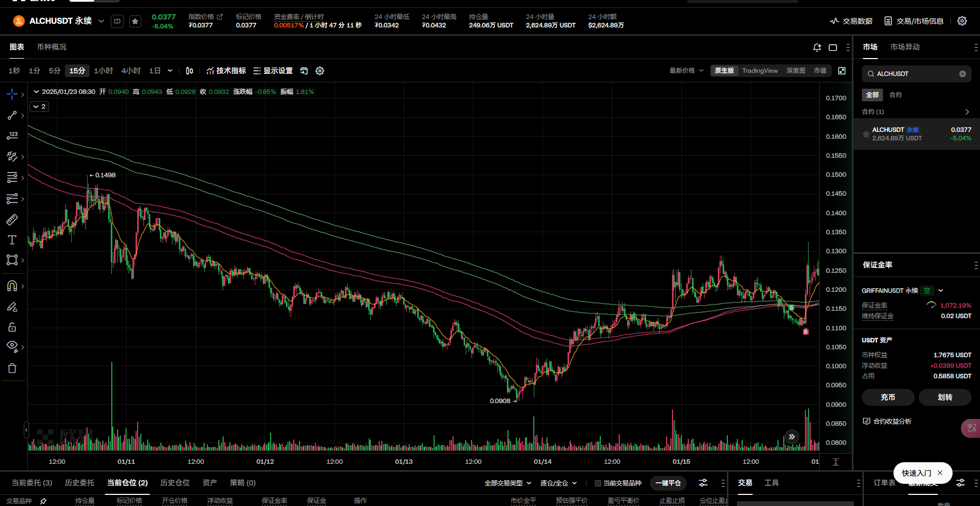The height and width of the screenshot is (506, 980).
Task: Open 历史委托 tab
Action: point(80,483)
